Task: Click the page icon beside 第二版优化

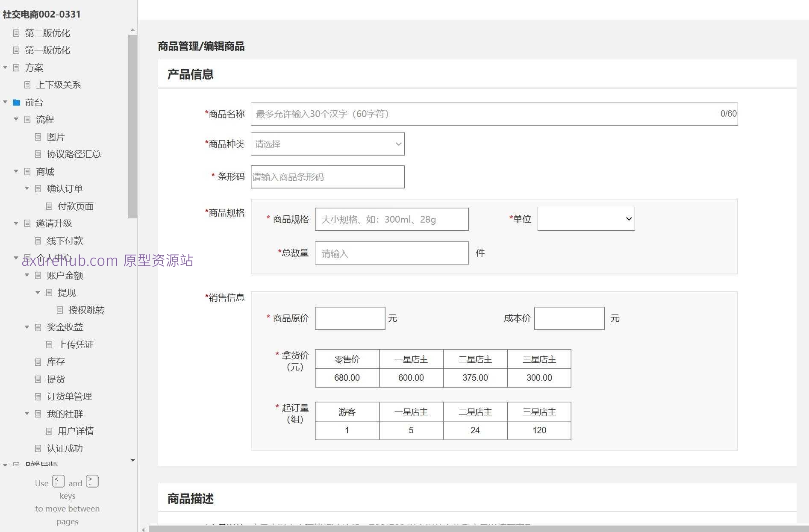Action: [x=16, y=33]
